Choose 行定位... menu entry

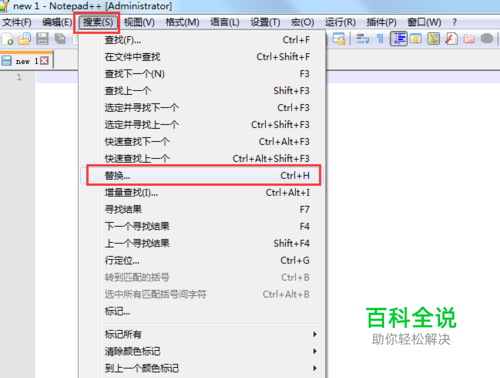[x=203, y=261]
